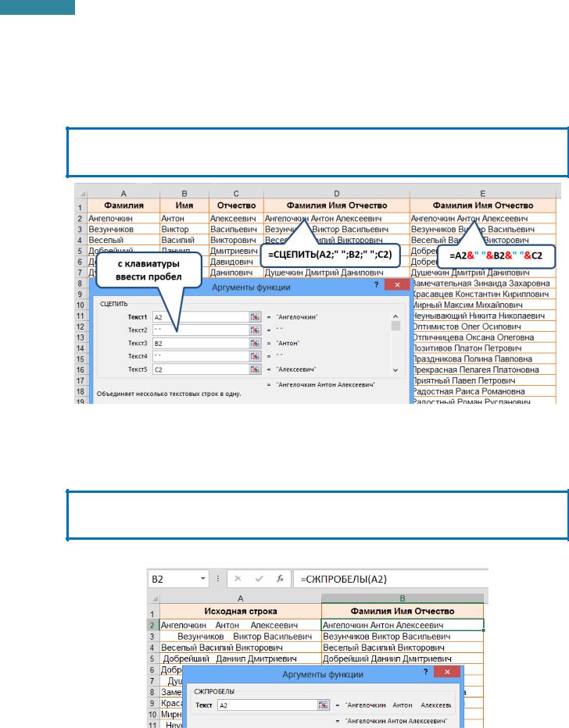Click cell Отличницева Оксана Олеговна
Image resolution: width=569 pixels, height=728 pixels.
pos(483,337)
